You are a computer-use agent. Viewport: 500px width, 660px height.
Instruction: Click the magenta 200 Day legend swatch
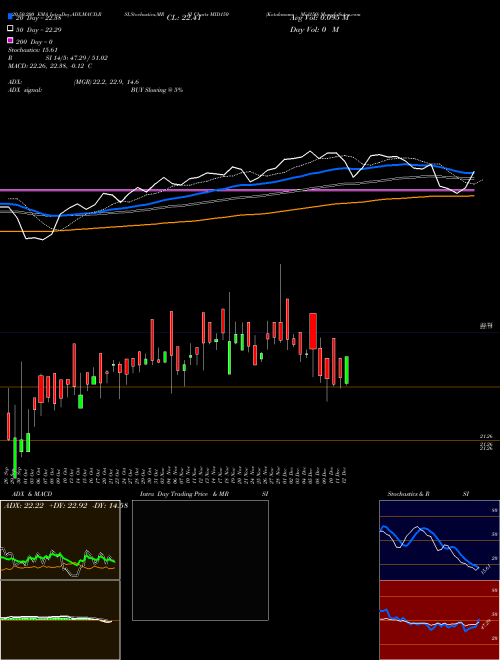11,40
